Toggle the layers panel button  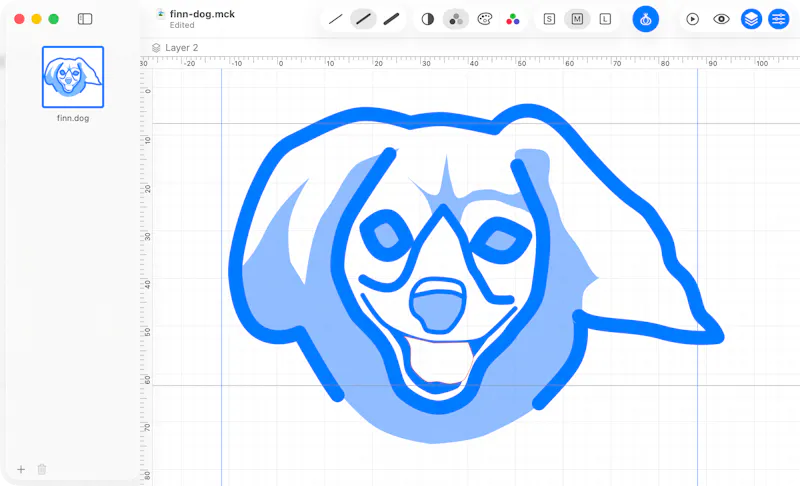pyautogui.click(x=751, y=19)
